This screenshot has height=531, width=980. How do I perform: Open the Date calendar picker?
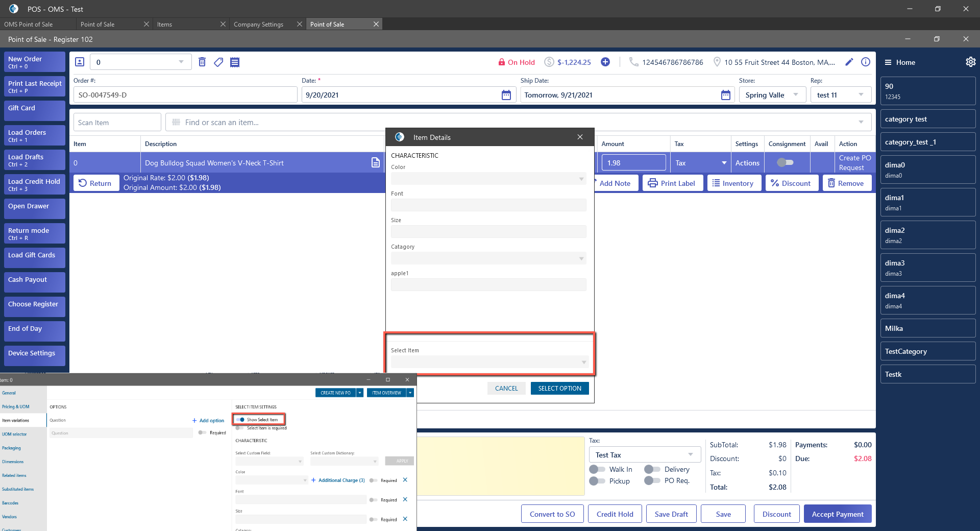click(x=506, y=95)
